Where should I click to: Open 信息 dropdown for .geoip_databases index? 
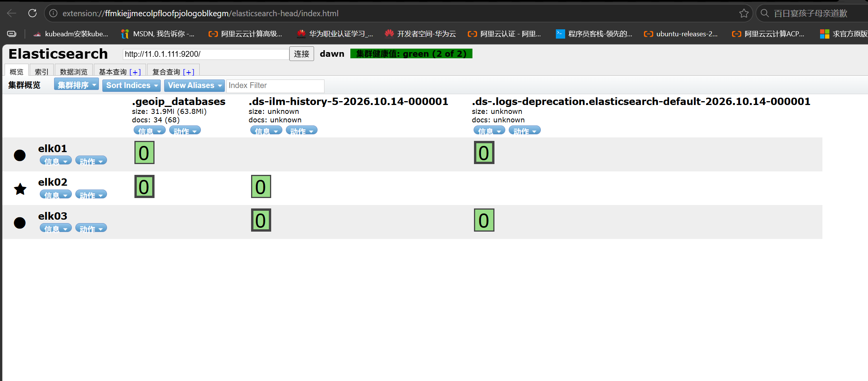pyautogui.click(x=149, y=130)
